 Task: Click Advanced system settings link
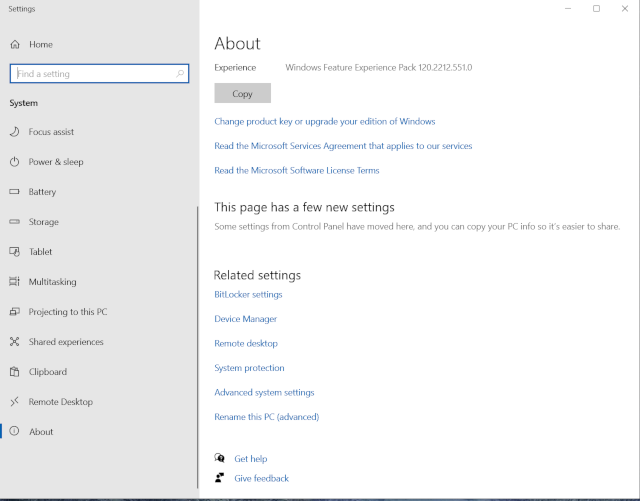point(264,393)
